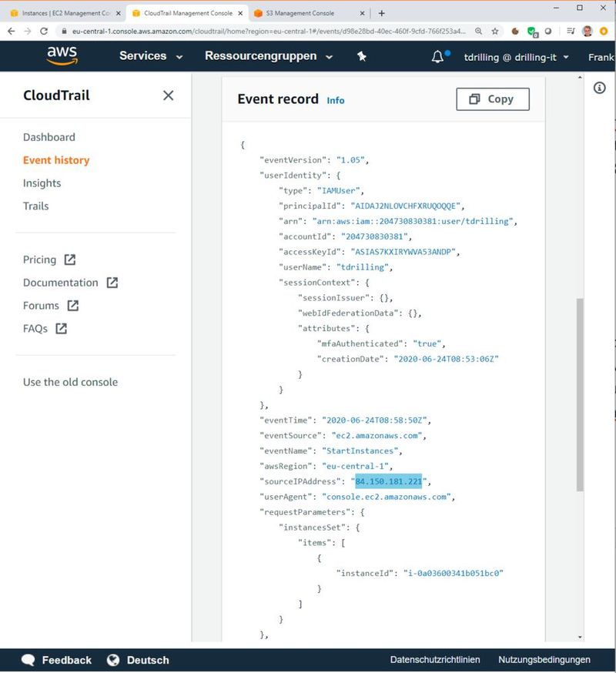Image resolution: width=616 pixels, height=673 pixels.
Task: Open the Pricing link
Action: click(39, 259)
